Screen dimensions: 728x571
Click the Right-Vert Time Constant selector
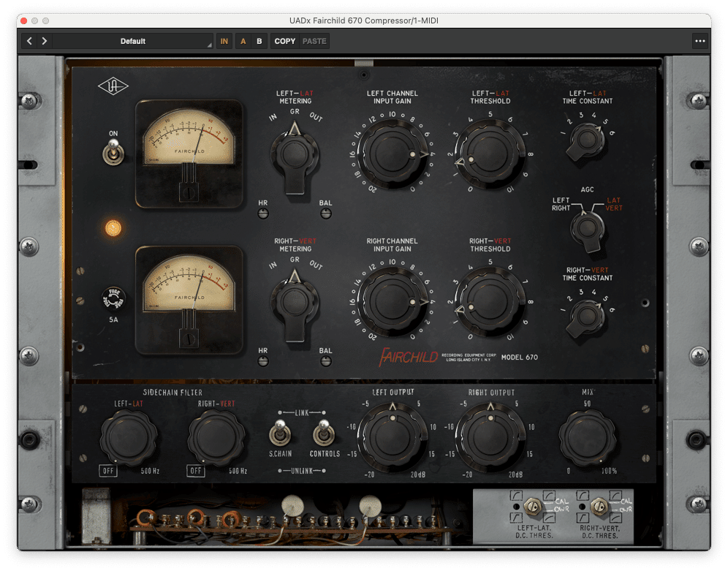586,317
